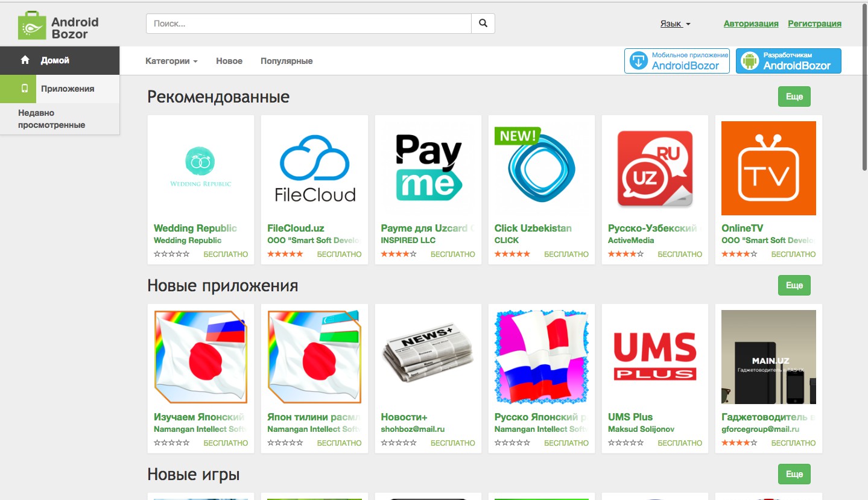Click the Регистрация link
Screen dimensions: 868x500
814,24
